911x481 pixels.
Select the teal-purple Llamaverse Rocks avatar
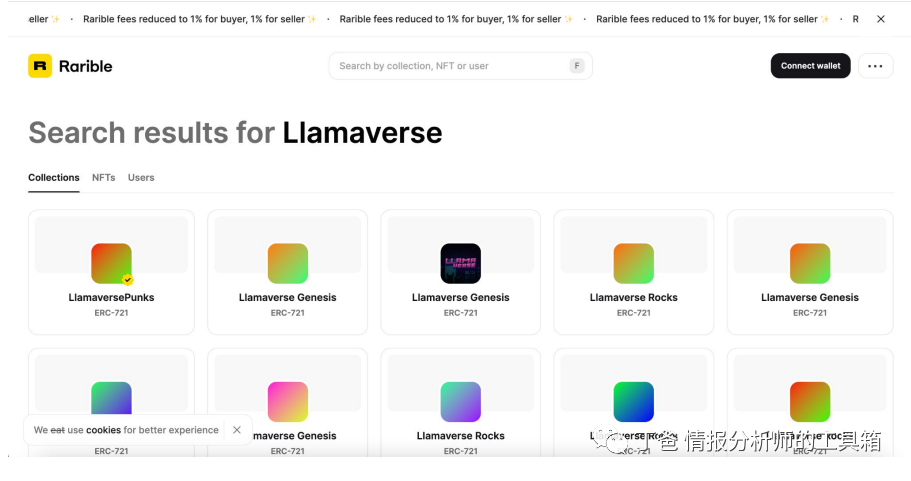pyautogui.click(x=461, y=401)
